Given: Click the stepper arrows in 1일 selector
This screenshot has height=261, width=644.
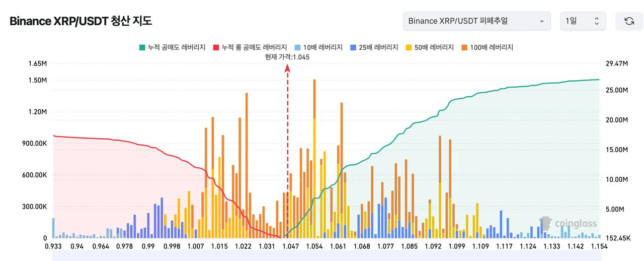Looking at the screenshot, I should [597, 21].
